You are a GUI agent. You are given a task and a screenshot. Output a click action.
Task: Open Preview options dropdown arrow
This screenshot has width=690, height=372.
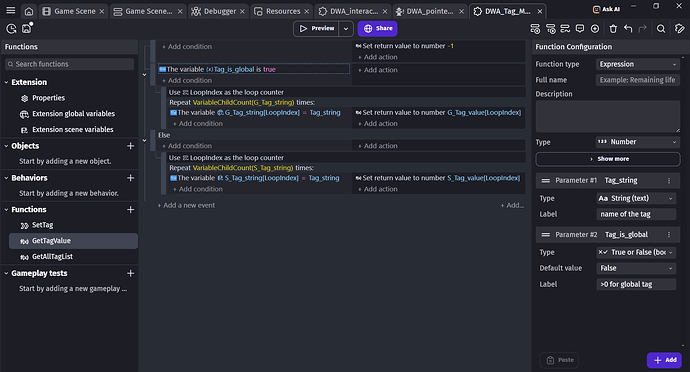coord(346,29)
